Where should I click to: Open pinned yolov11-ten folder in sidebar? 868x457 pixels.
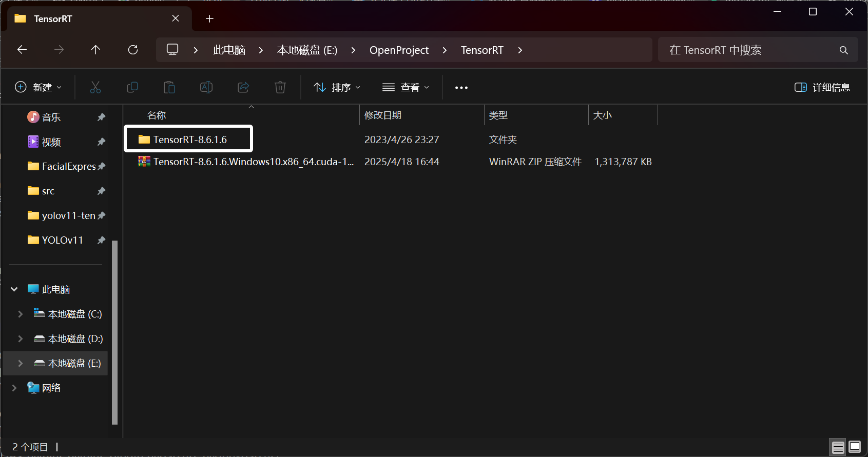pos(62,215)
